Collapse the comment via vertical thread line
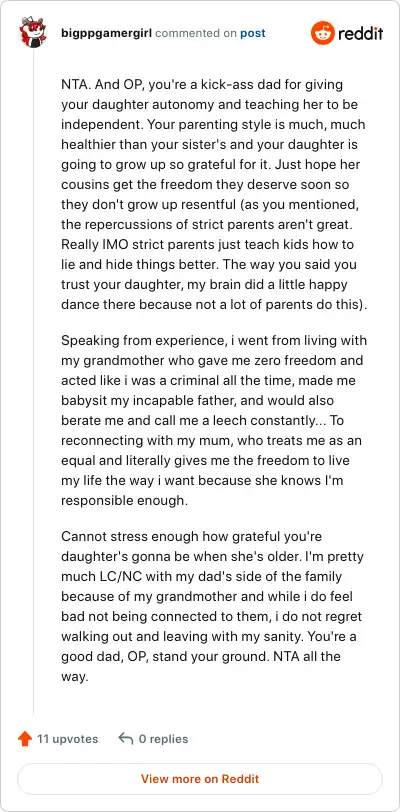Viewport: 400px width, 812px height. coord(34,381)
